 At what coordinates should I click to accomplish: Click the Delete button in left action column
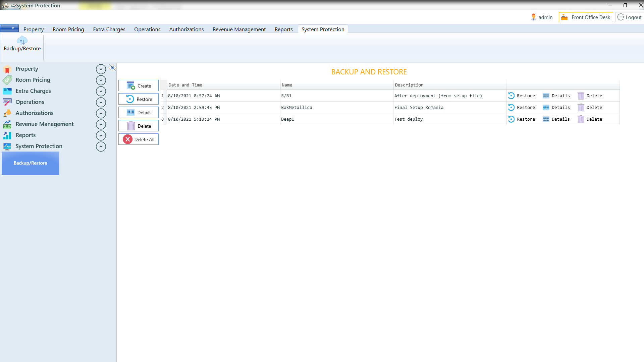[139, 126]
